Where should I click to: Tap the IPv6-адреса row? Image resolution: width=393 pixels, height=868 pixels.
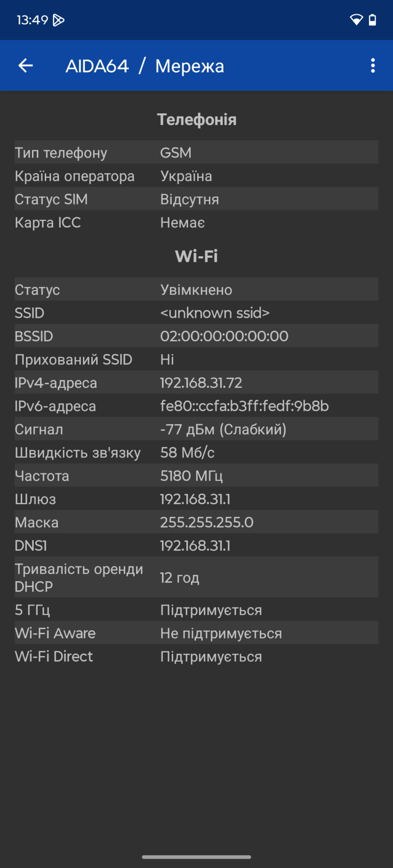(196, 406)
